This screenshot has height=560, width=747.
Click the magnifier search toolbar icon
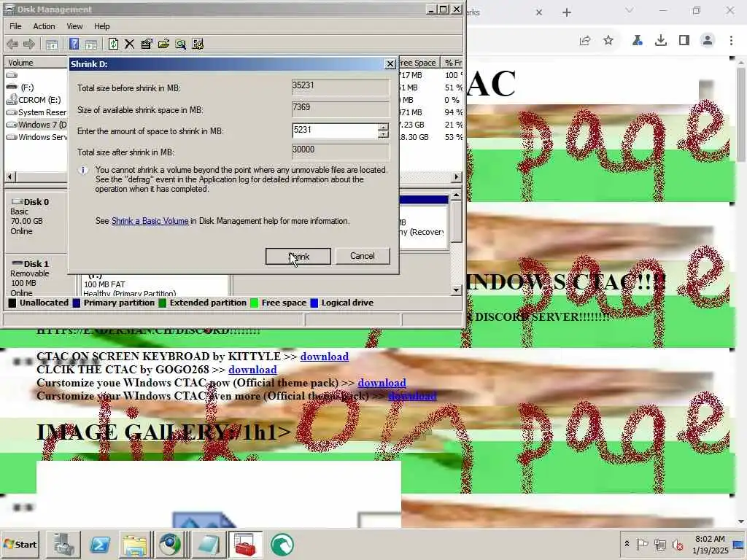click(x=181, y=44)
